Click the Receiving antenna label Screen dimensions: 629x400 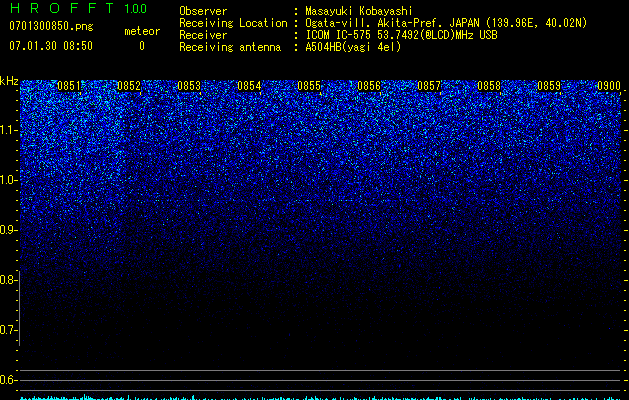point(230,47)
